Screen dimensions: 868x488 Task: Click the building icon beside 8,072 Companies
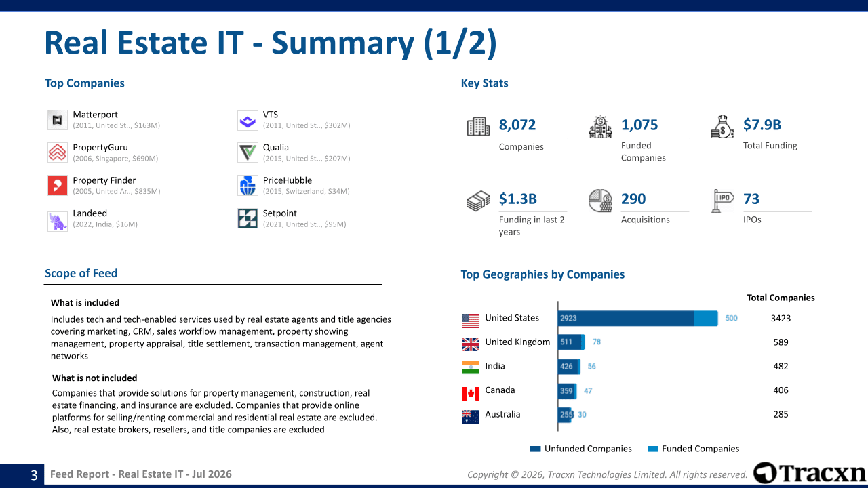tap(478, 127)
